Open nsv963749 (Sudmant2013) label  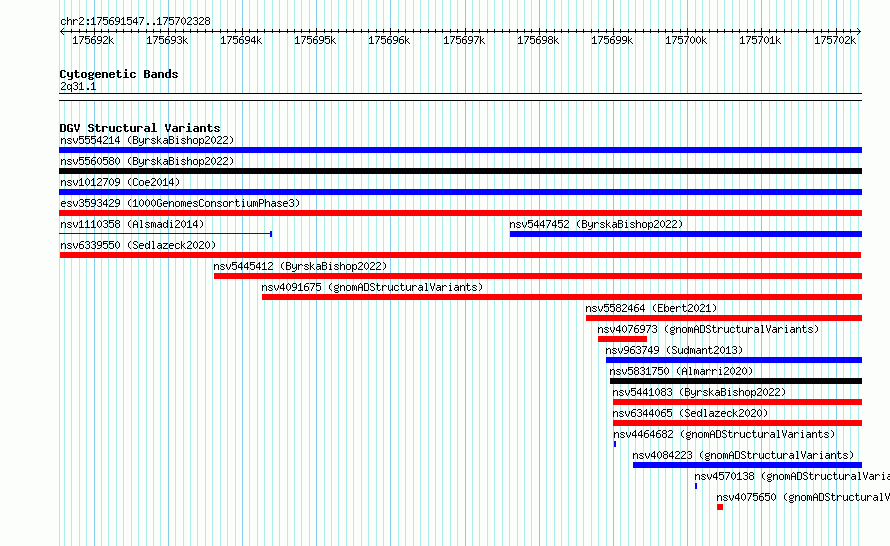pos(674,350)
